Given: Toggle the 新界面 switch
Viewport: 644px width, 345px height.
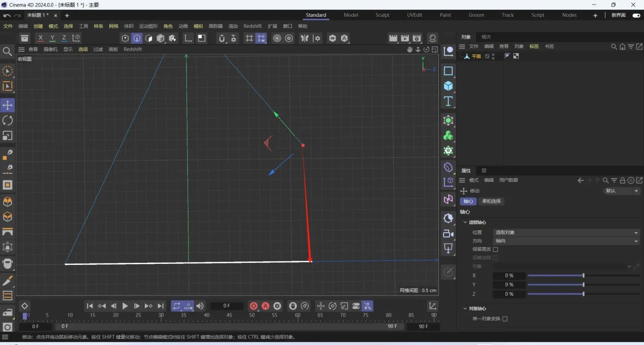Looking at the screenshot, I should coord(636,15).
